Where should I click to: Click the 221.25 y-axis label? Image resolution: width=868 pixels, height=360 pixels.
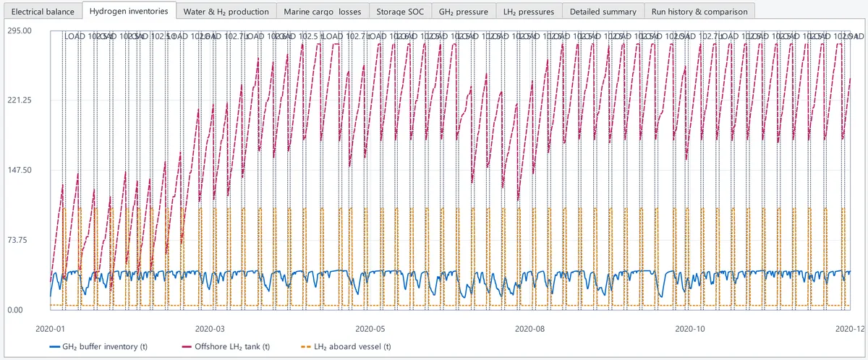click(20, 100)
